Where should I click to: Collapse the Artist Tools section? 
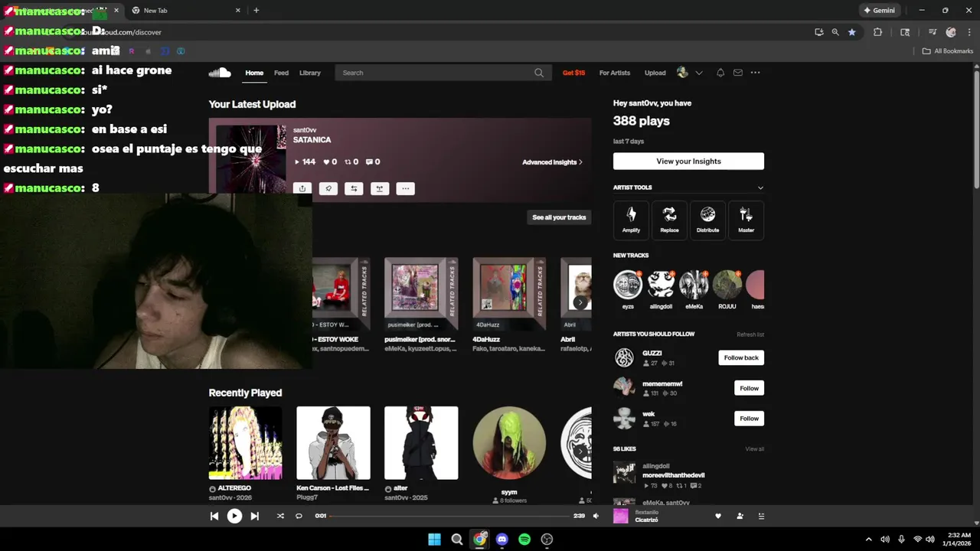[x=760, y=187]
